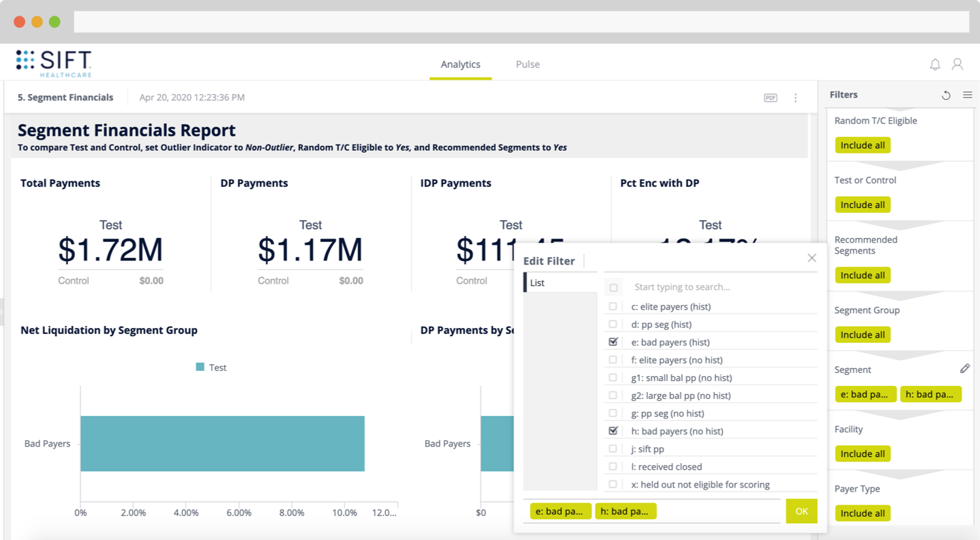Check 'c: elite payers (hist)' option

(613, 306)
